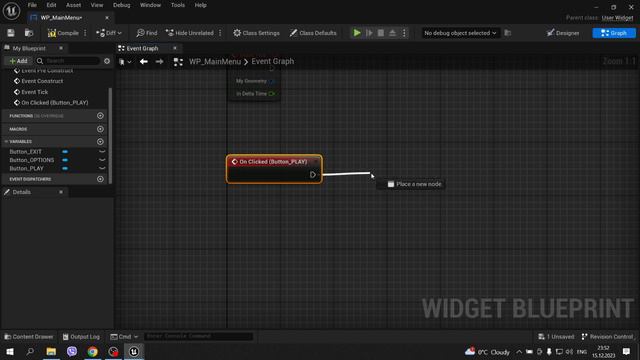
Task: Click the Find toolbar button
Action: 147,33
